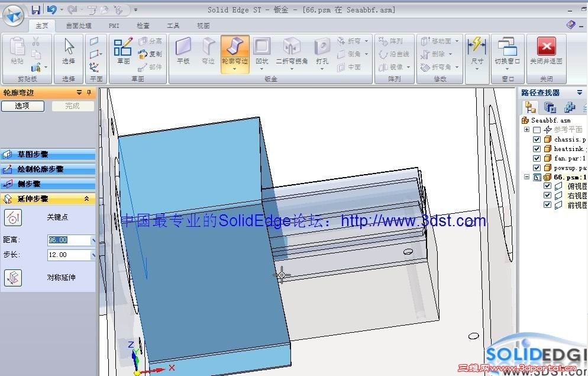Activate the 轮廓弯边 contour flange tool
This screenshot has width=588, height=376.
(235, 54)
